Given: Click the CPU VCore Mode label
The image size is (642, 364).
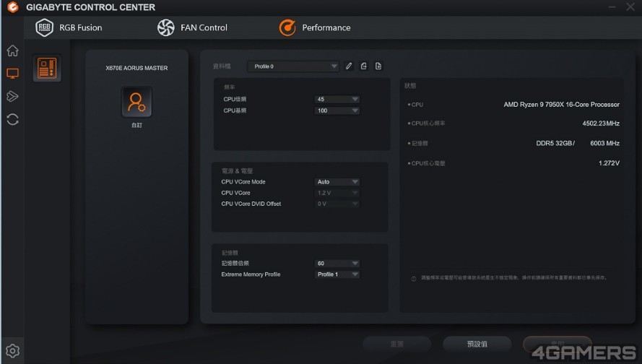Looking at the screenshot, I should [243, 182].
